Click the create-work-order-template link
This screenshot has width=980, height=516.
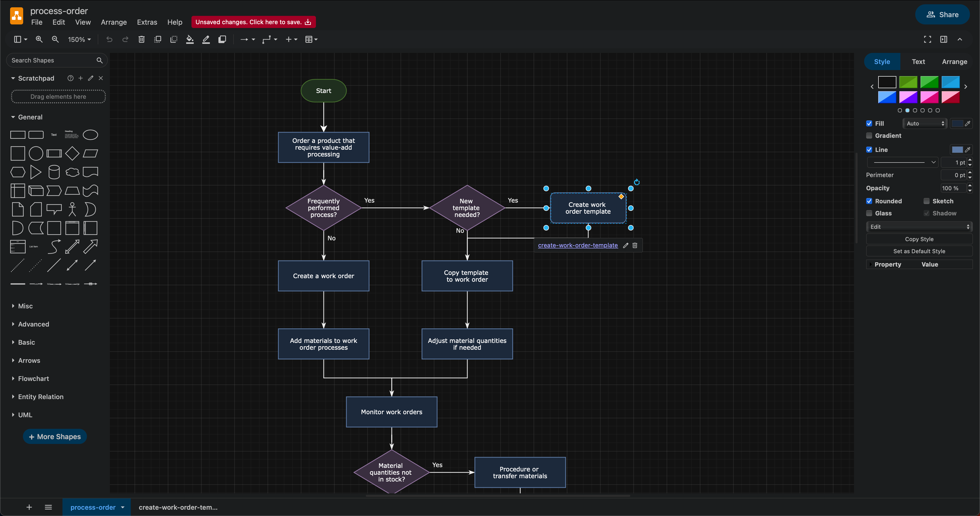(577, 245)
